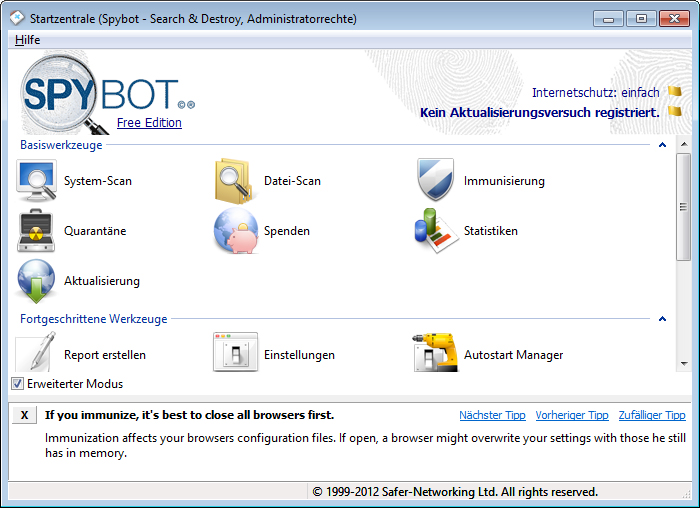Click the Datei-Scan folder icon
The height and width of the screenshot is (508, 700).
pos(234,181)
